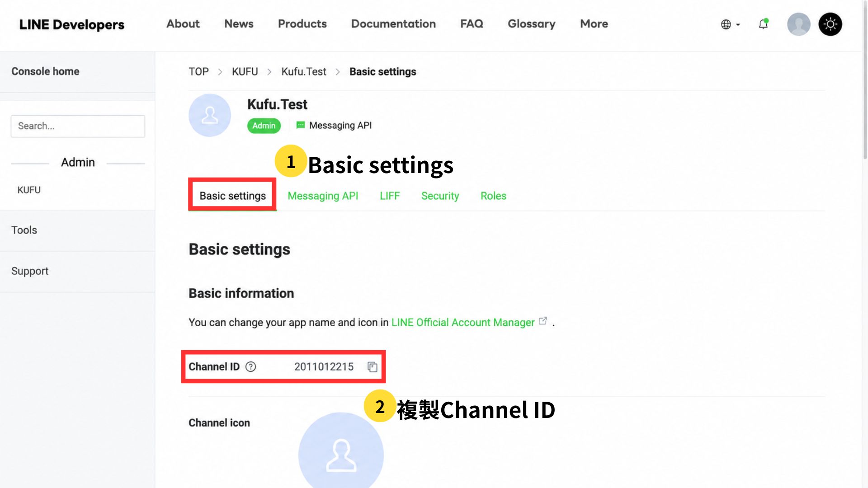
Task: Click the Messaging API chat icon
Action: [x=300, y=125]
